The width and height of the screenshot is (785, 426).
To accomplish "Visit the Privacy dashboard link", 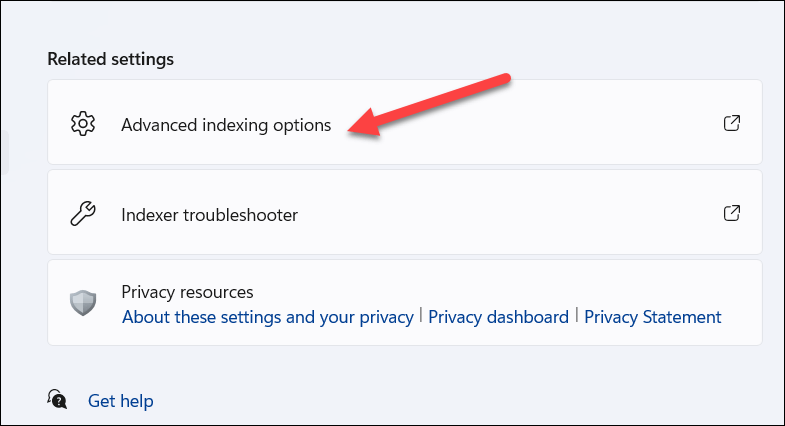I will 499,317.
